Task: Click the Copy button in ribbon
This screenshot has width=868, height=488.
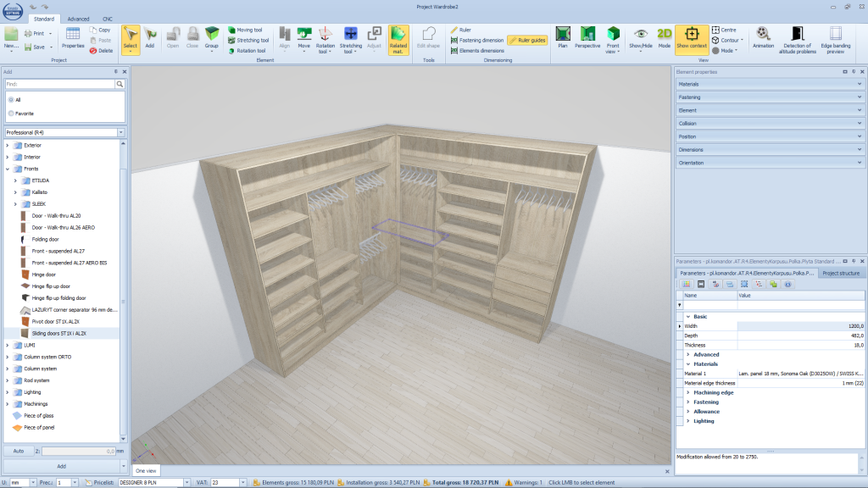Action: coord(100,30)
